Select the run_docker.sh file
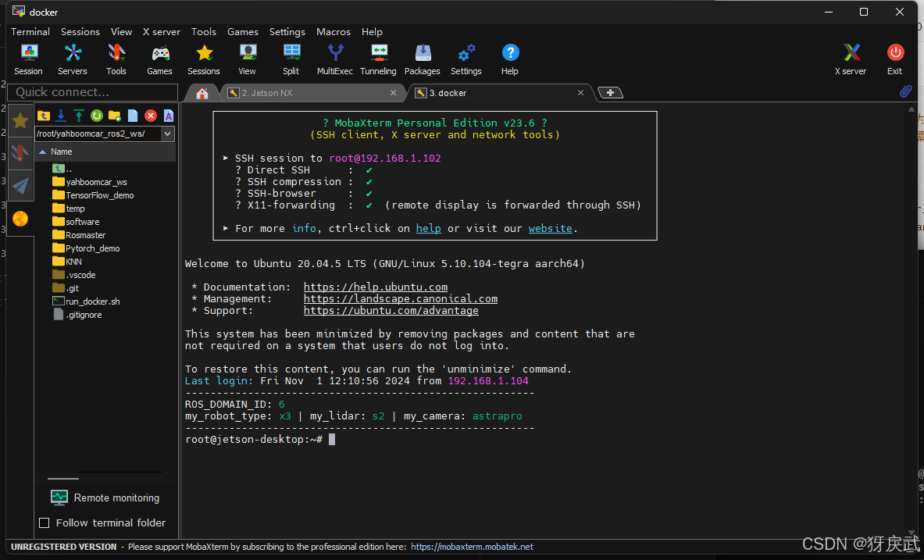 click(x=86, y=301)
